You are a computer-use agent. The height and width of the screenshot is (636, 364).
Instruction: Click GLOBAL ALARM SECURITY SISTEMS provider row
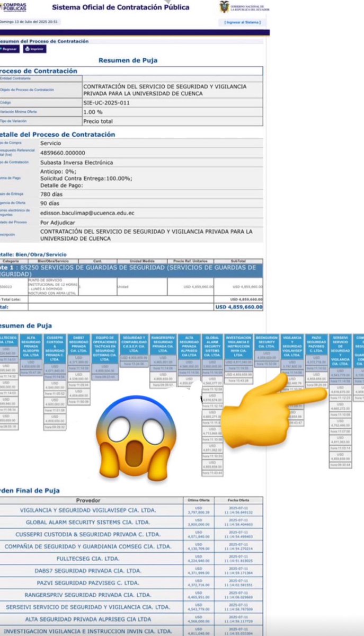[x=131, y=522]
